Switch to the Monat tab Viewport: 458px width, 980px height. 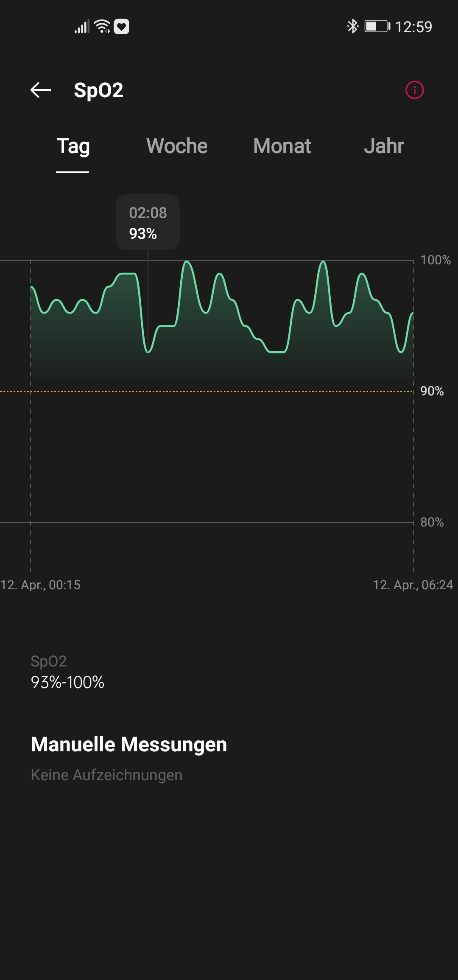tap(282, 146)
